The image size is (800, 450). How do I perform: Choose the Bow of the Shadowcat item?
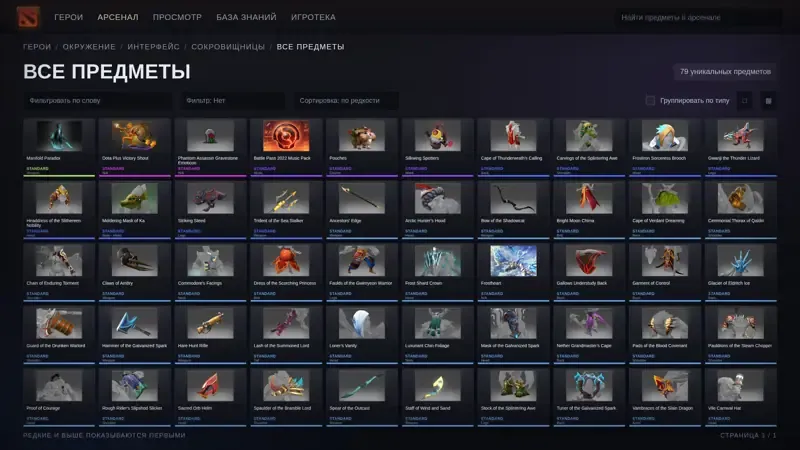coord(513,210)
